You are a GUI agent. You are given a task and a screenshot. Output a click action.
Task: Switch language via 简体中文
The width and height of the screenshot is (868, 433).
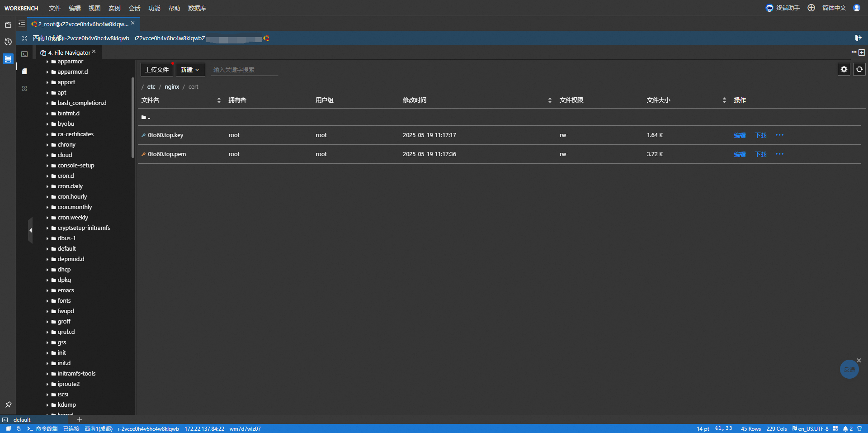pos(834,8)
